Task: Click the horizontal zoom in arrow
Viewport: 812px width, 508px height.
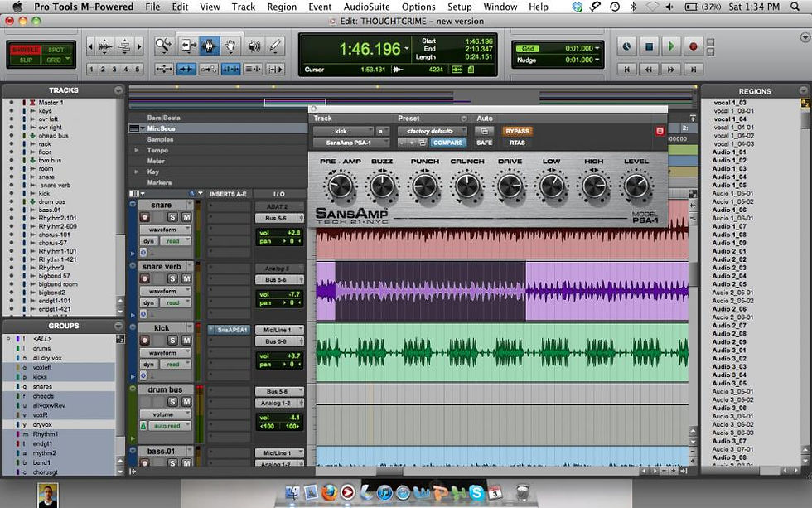Action: (x=139, y=46)
